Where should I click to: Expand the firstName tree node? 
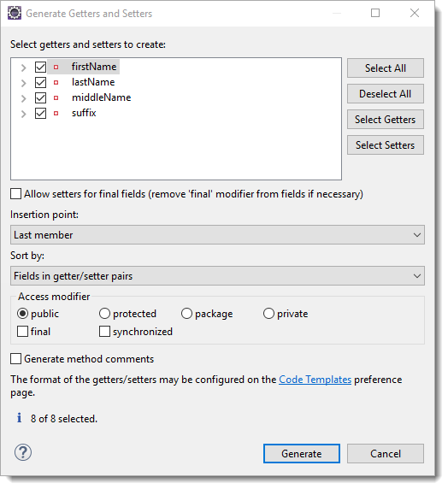pyautogui.click(x=24, y=68)
